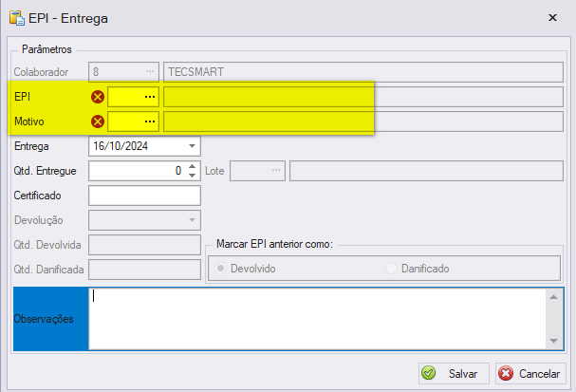
Task: Open Motivo lookup via ellipsis button
Action: click(x=150, y=121)
